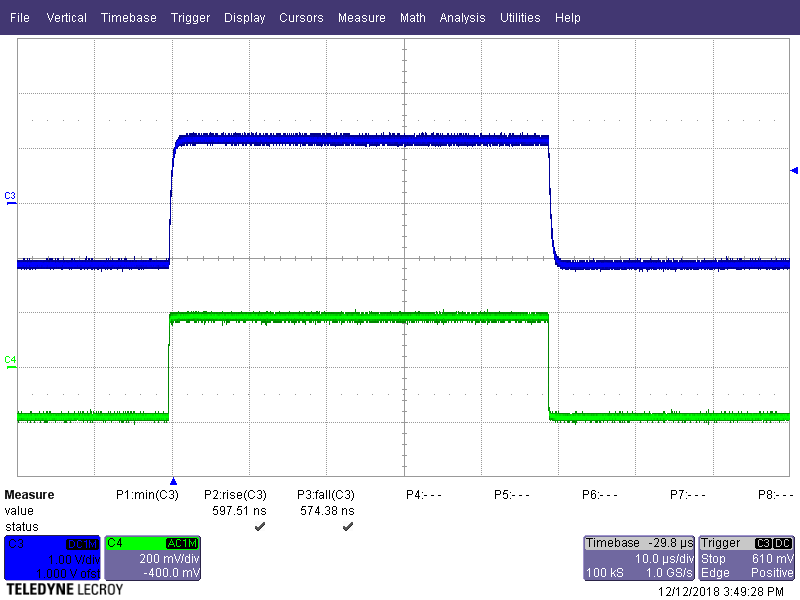Click the C4 channel descriptor box
800x600 pixels.
click(153, 558)
